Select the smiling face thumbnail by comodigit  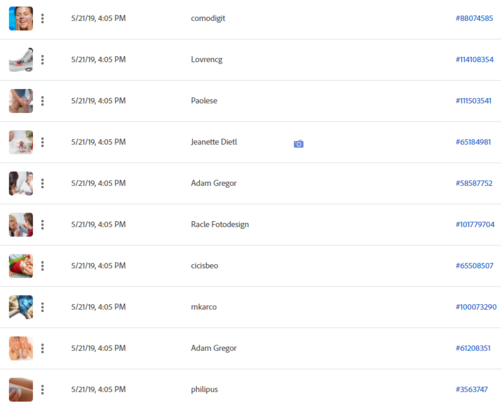coord(21,18)
